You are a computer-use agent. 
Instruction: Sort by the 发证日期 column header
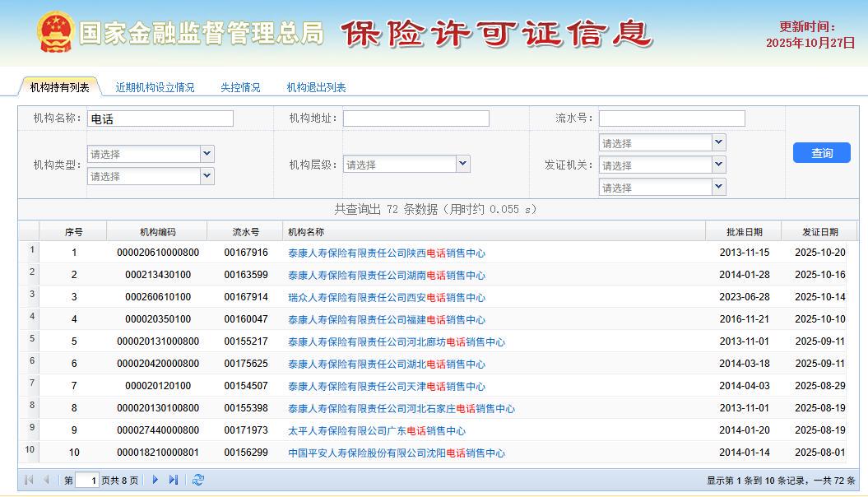(x=815, y=232)
